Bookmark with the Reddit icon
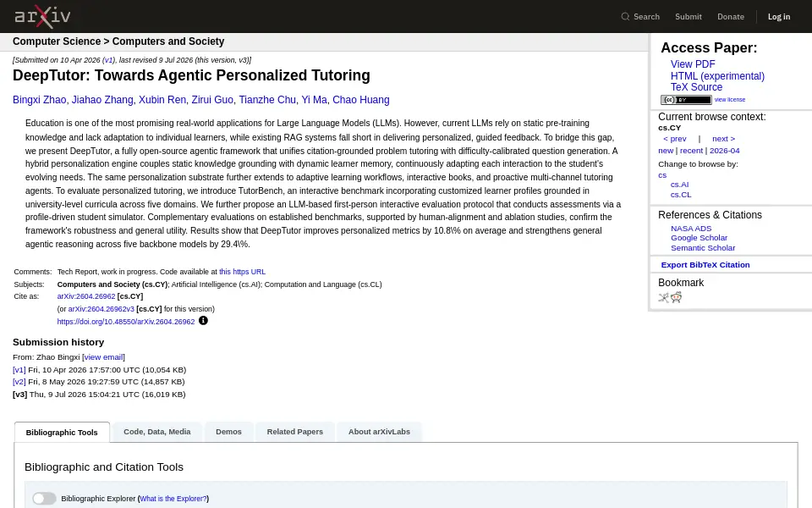The image size is (812, 508). coord(677,297)
